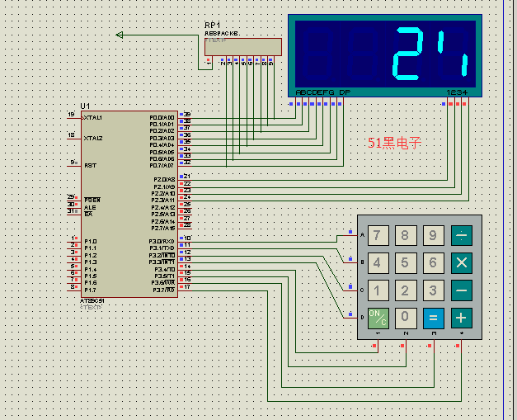Click the red 51黑电子 text label
The image size is (517, 420).
[394, 143]
